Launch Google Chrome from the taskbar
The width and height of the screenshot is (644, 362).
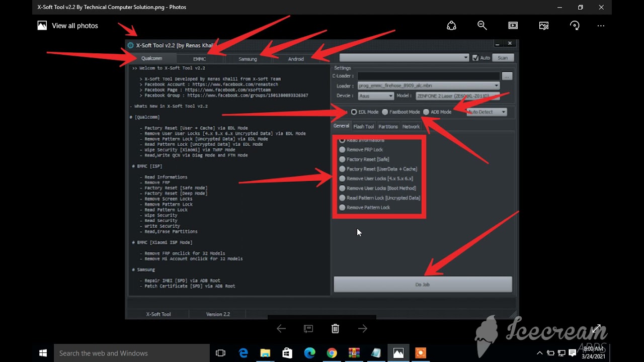pyautogui.click(x=332, y=353)
